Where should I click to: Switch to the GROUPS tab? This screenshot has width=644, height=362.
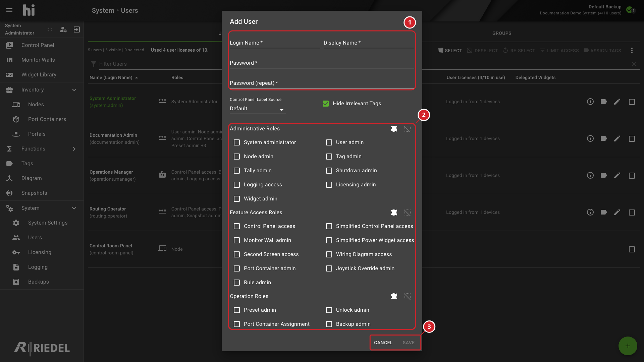click(x=502, y=33)
